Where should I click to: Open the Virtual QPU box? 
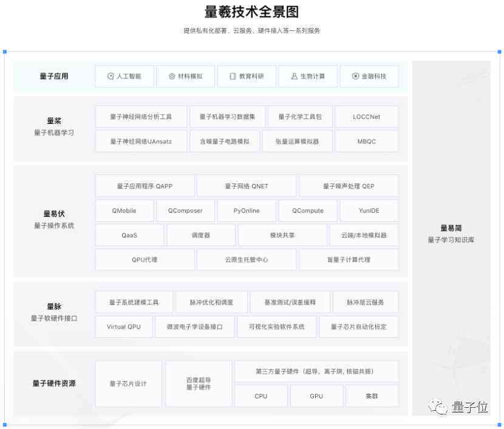pyautogui.click(x=124, y=327)
